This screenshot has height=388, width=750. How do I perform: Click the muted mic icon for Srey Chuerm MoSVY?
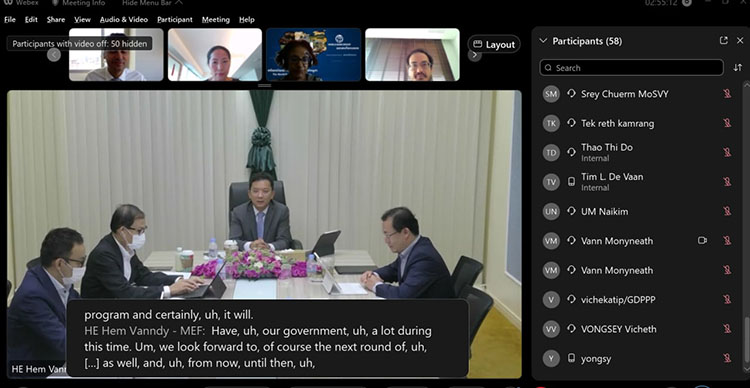[x=727, y=94]
